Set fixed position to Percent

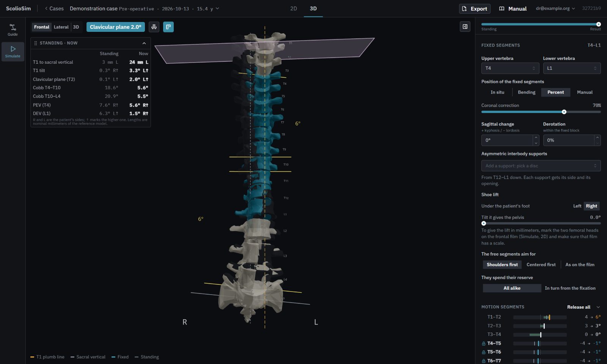(x=555, y=92)
